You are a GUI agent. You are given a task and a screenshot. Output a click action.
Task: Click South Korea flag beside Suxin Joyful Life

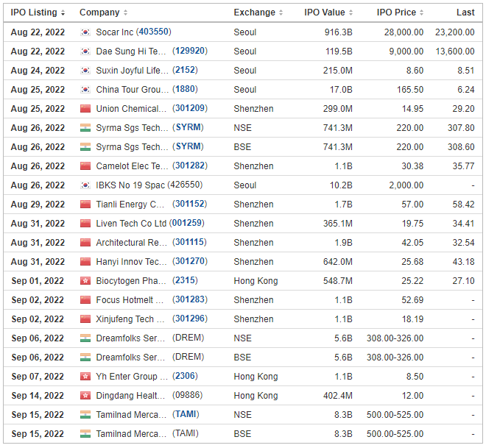(x=85, y=71)
